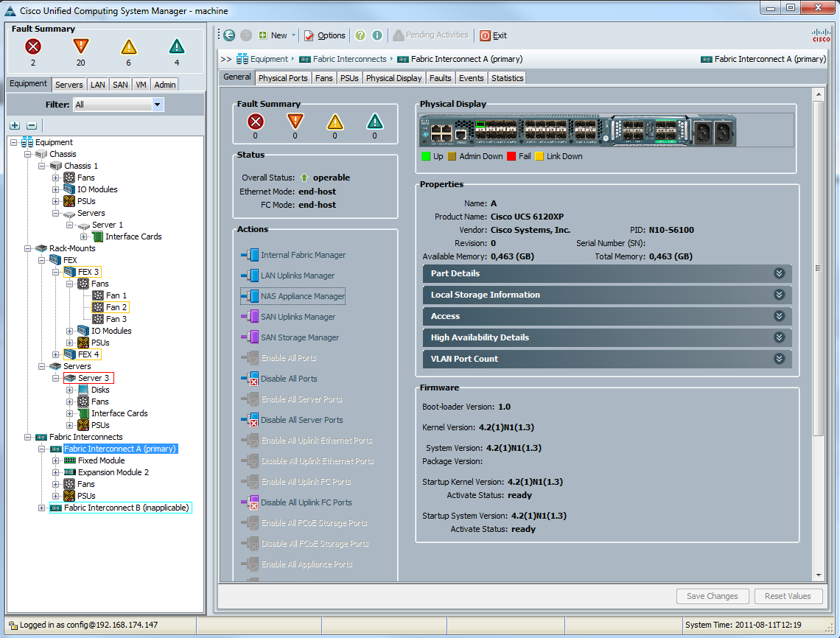The image size is (840, 638).
Task: Open the Filter dropdown
Action: point(158,105)
